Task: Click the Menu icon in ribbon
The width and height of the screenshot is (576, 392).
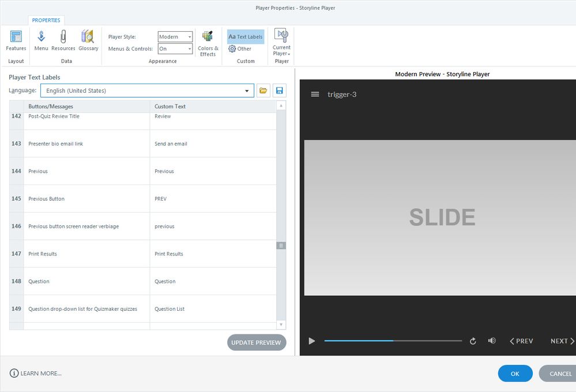Action: [41, 41]
